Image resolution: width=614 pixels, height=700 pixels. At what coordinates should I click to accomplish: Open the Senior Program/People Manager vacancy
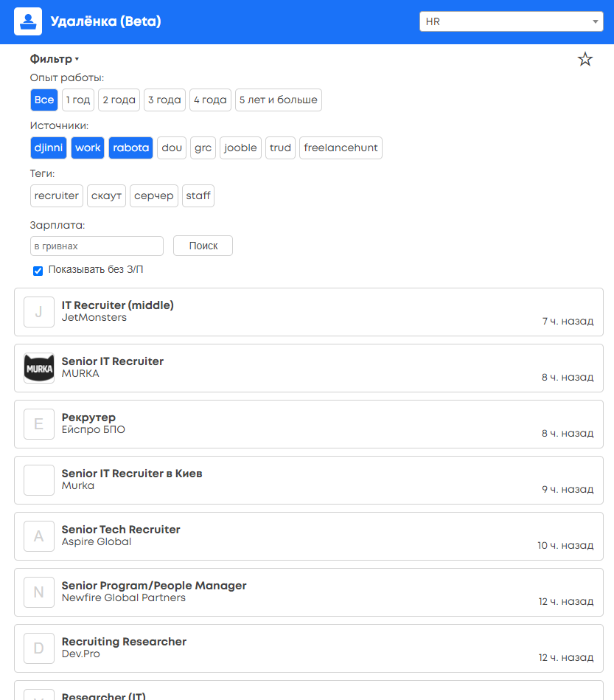point(309,592)
